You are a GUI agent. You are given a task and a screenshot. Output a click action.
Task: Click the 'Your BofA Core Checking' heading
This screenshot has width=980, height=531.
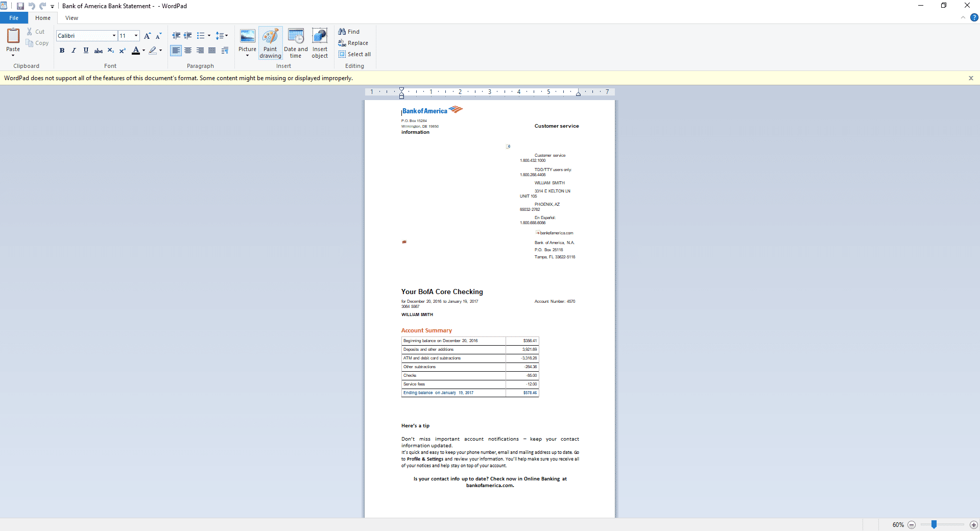[x=442, y=292]
